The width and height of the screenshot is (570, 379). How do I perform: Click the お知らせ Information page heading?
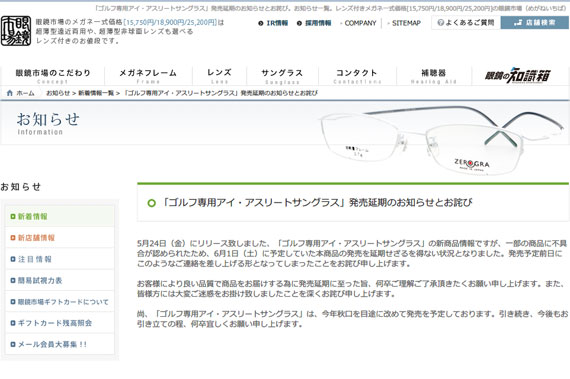pos(48,124)
